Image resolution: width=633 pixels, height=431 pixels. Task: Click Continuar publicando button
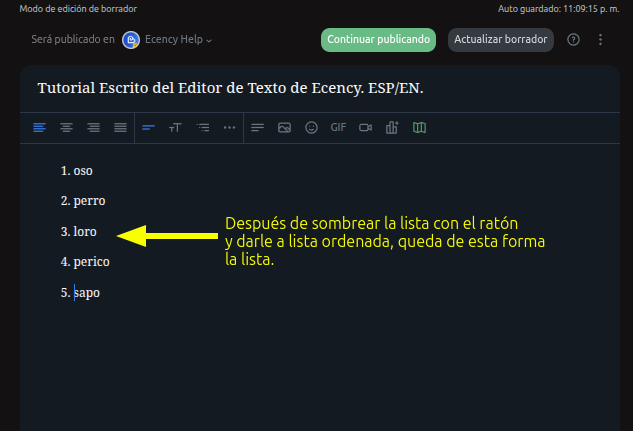pyautogui.click(x=378, y=40)
